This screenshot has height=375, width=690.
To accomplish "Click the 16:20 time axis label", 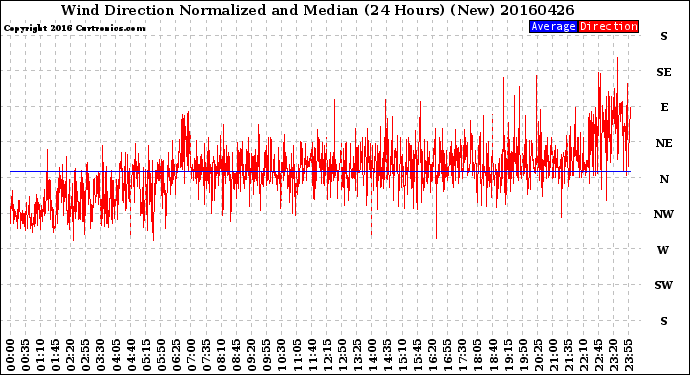I will tap(432, 355).
